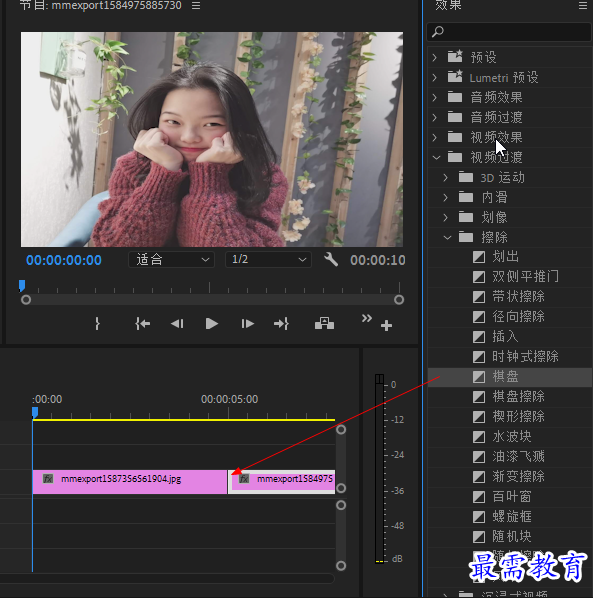
Task: Go to In point
Action: (x=142, y=324)
